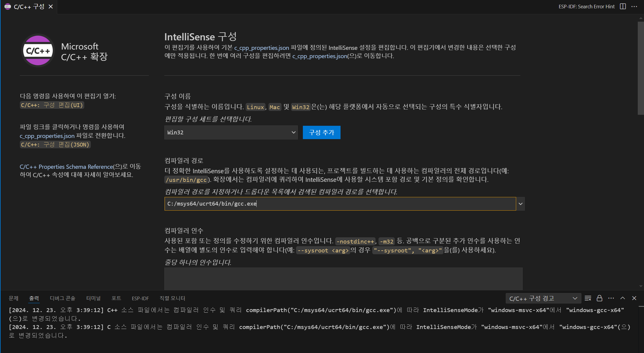Click the ESP-IDF: Search Error Hint action
The image size is (644, 353).
tap(586, 7)
